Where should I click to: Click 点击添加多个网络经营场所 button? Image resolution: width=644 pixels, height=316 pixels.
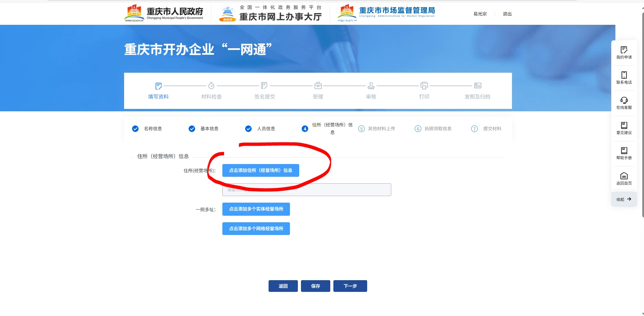(256, 229)
